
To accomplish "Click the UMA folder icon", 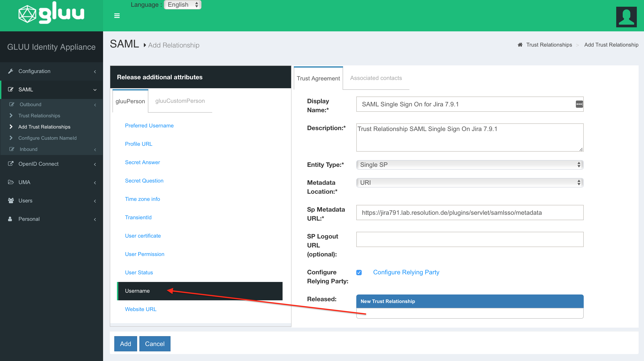I will (11, 182).
